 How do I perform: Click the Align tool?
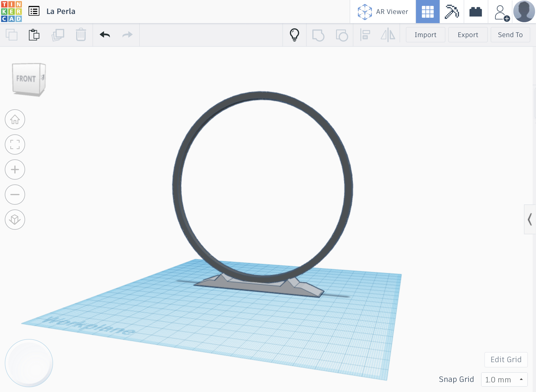(x=365, y=35)
